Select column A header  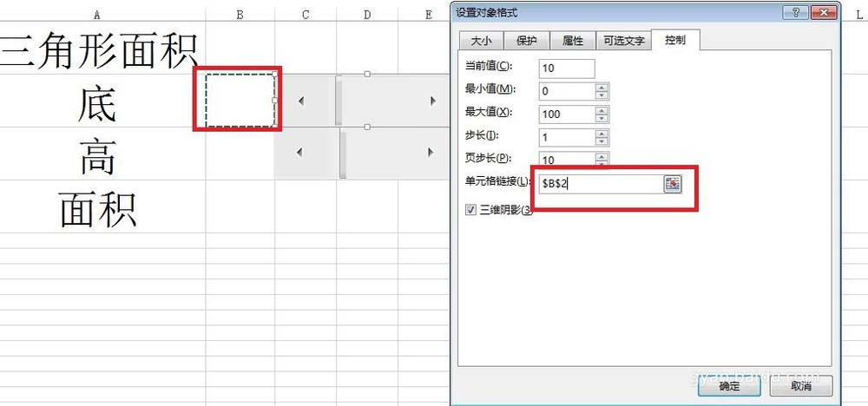[103, 15]
